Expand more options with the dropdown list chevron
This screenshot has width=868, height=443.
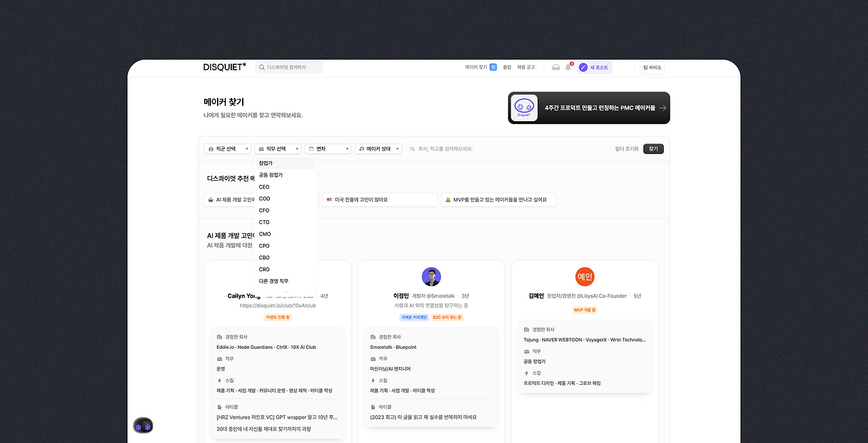point(285,292)
